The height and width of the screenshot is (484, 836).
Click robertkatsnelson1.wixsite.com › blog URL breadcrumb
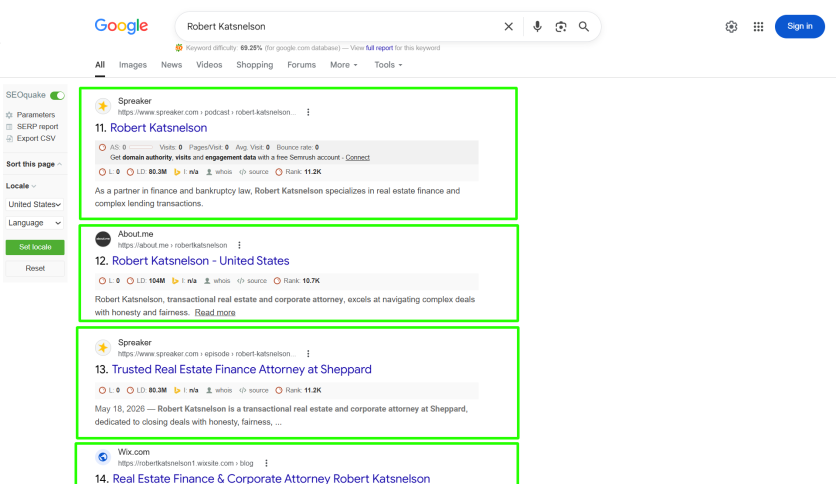[x=186, y=463]
